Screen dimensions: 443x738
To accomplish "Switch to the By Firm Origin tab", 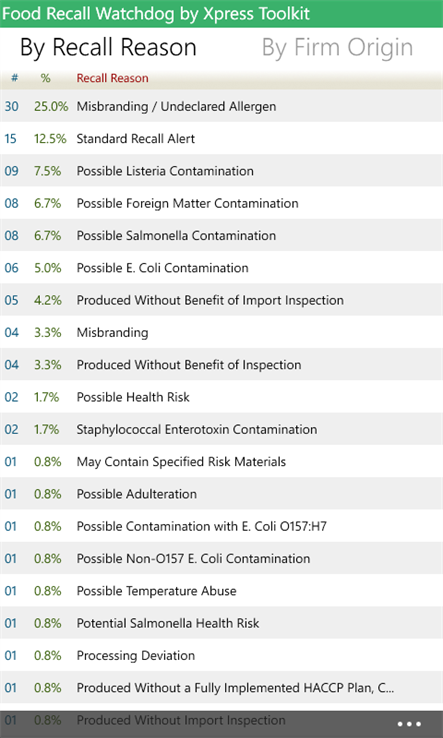I will 337,48.
